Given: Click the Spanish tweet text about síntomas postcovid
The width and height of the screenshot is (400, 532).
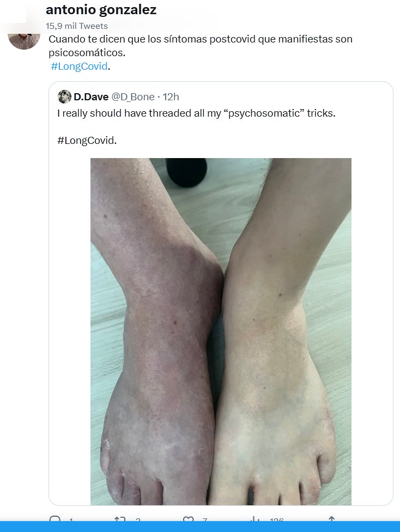Looking at the screenshot, I should (x=201, y=46).
